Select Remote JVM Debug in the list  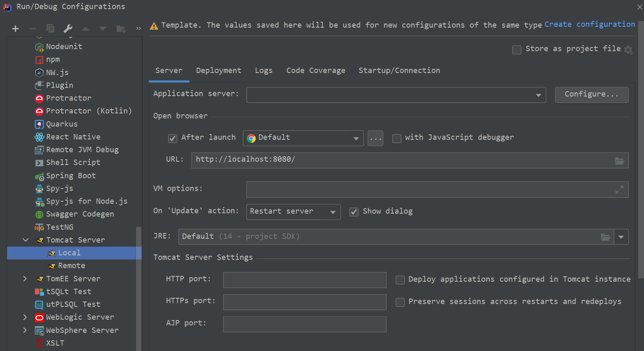[x=82, y=150]
